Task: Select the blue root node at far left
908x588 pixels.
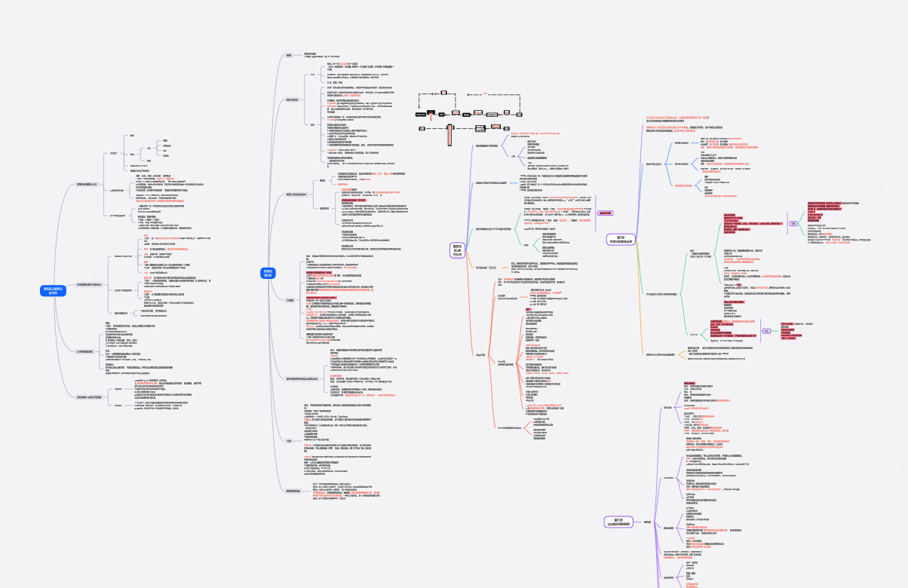Action: pyautogui.click(x=54, y=291)
